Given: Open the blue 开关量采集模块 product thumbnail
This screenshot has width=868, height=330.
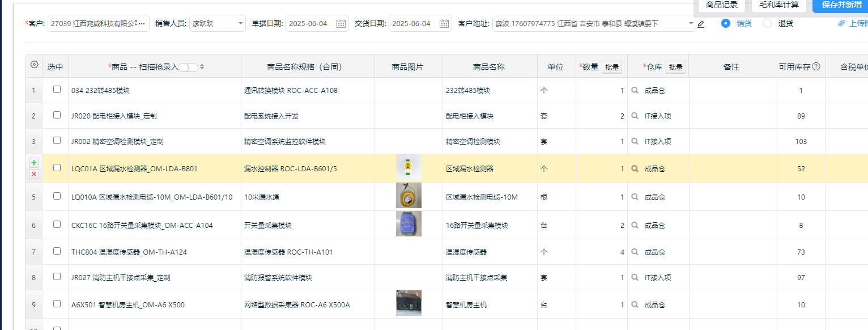Looking at the screenshot, I should [x=409, y=224].
